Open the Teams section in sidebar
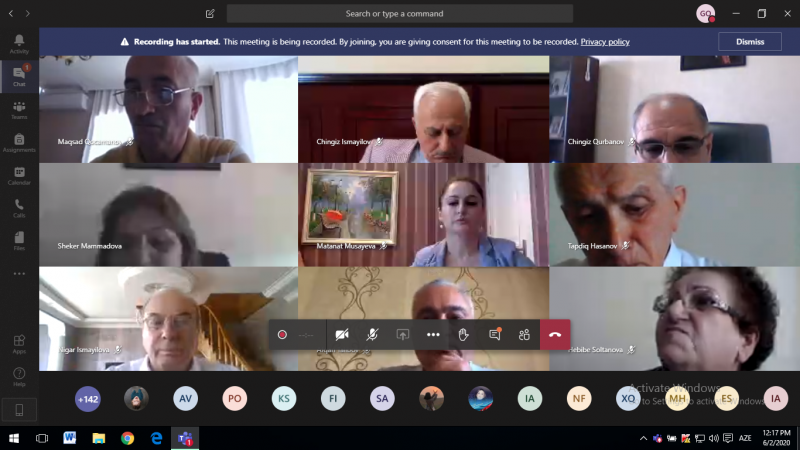This screenshot has height=450, width=800. [19, 110]
